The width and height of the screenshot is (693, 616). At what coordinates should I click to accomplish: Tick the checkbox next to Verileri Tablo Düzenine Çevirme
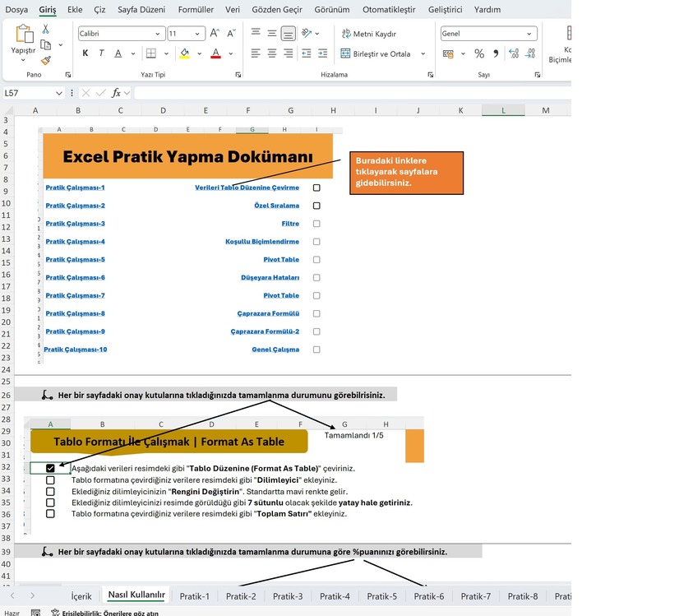tap(316, 188)
